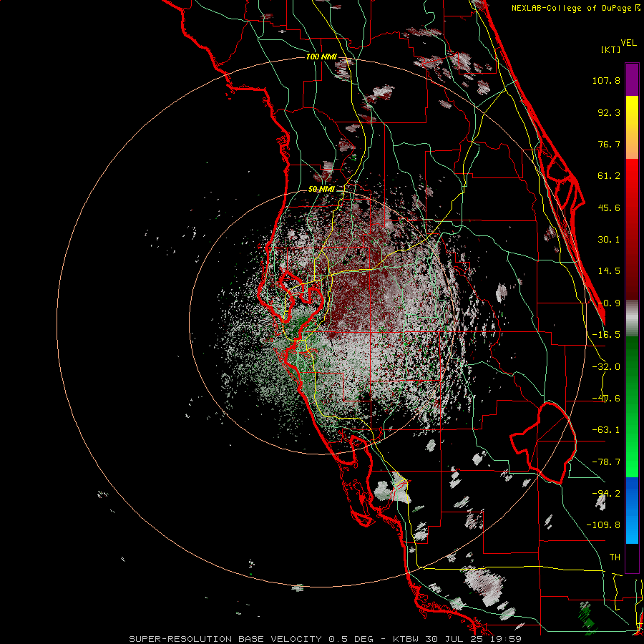
Task: Click the gray near-zero color bar segment
Action: coord(632,318)
